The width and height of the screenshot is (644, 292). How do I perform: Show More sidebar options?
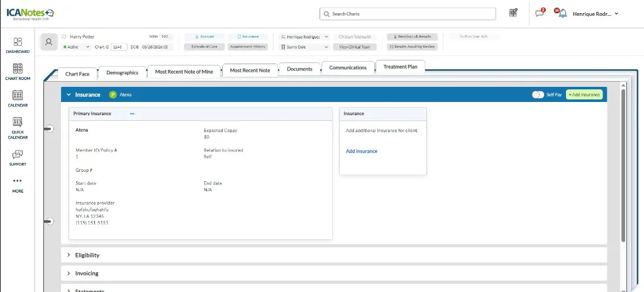18,185
